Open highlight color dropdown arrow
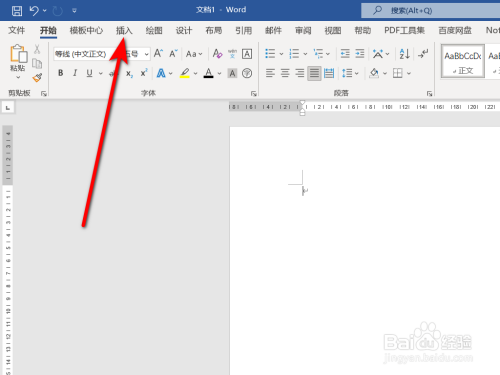This screenshot has height=375, width=500. (195, 73)
